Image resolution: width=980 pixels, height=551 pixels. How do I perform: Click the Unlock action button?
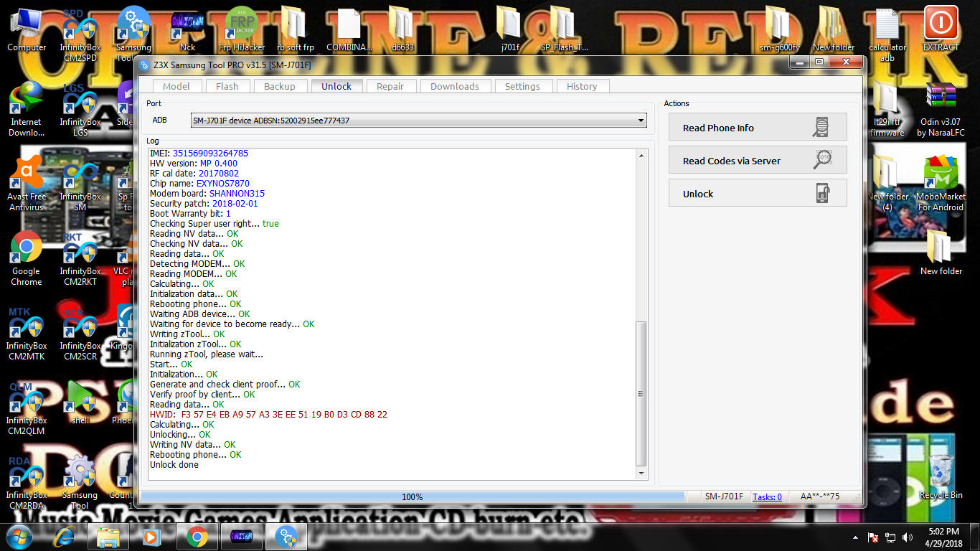[758, 194]
